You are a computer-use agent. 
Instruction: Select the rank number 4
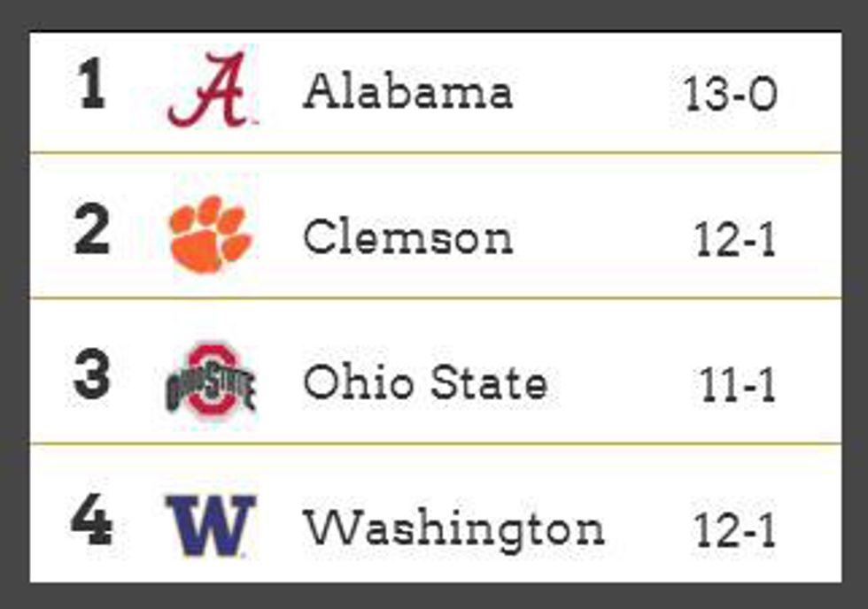click(91, 522)
